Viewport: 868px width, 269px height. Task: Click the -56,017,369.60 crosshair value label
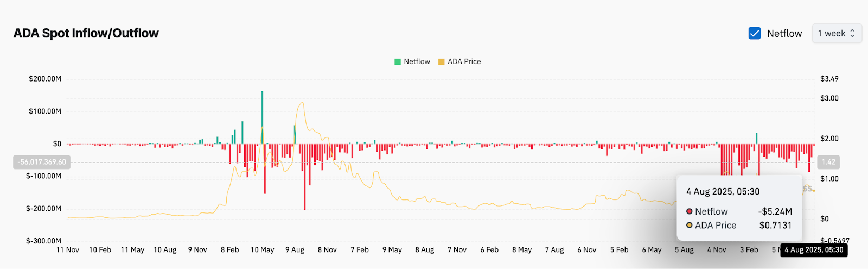[42, 162]
